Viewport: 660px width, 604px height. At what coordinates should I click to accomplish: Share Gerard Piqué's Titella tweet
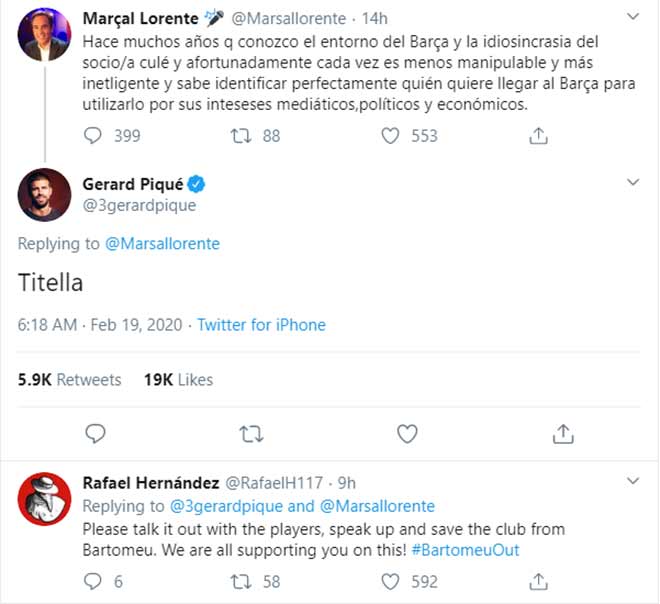point(563,433)
